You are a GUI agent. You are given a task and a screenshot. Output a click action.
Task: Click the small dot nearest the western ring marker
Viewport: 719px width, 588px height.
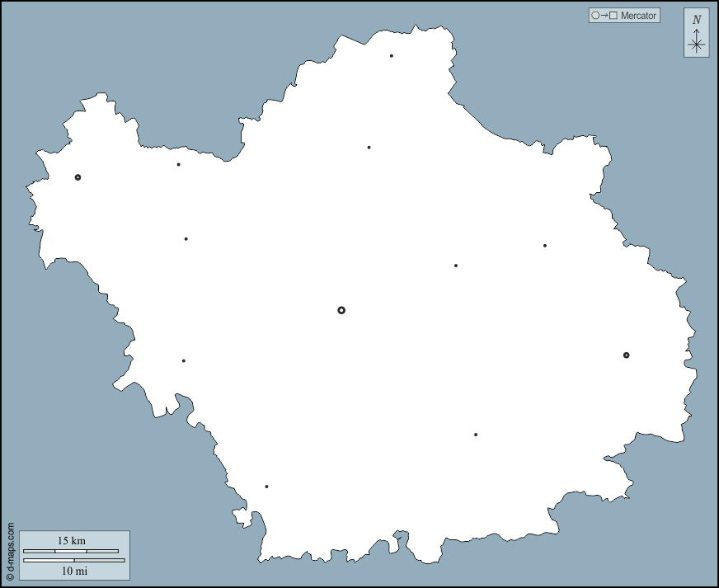click(x=178, y=164)
